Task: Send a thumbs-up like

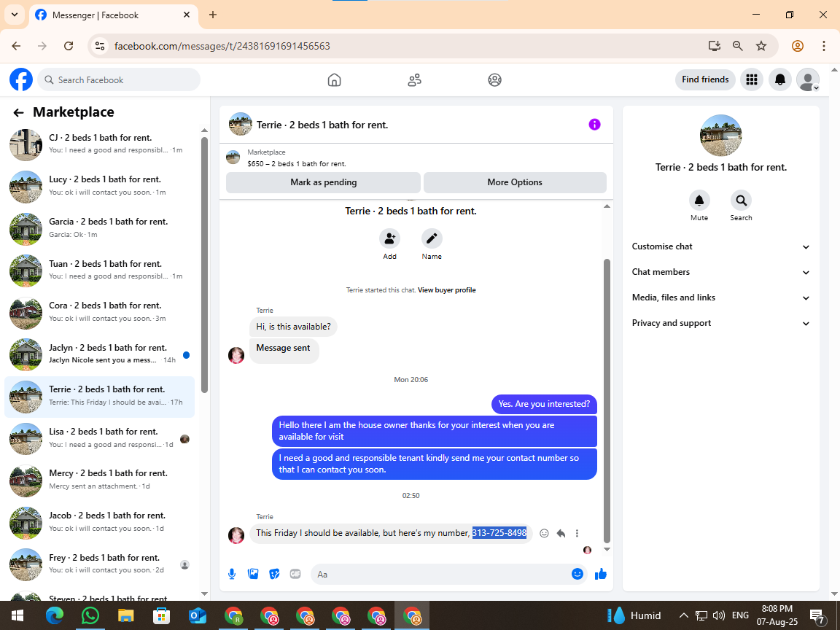Action: pyautogui.click(x=601, y=575)
